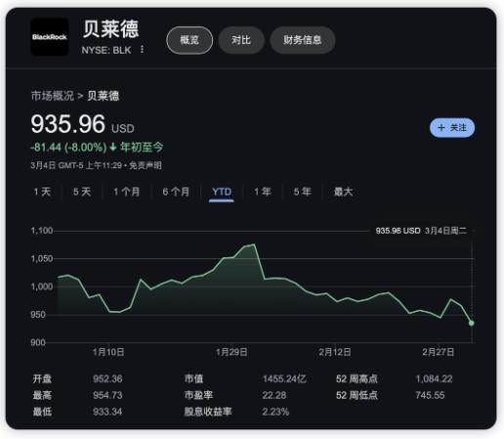
Task: Click the BlackRock logo thumbnail
Action: pos(50,37)
